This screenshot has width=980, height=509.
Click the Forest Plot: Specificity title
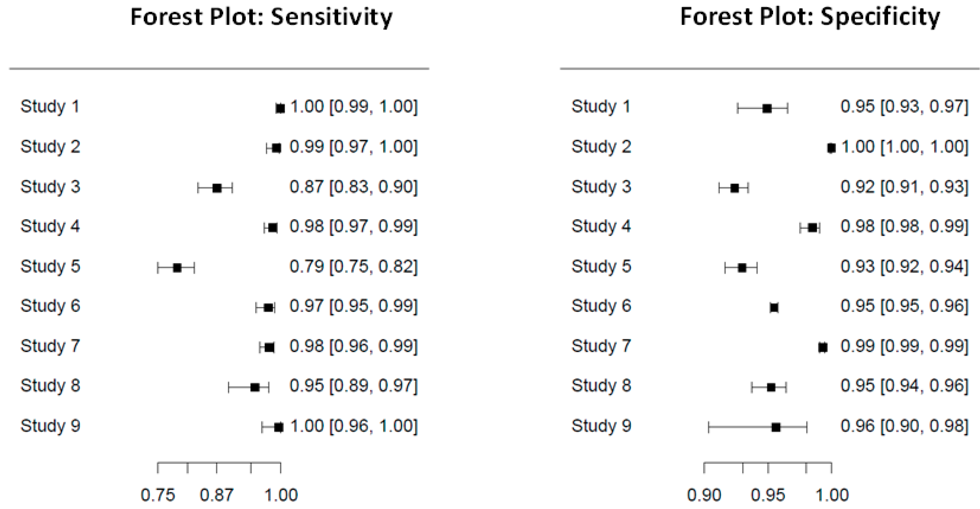pos(810,17)
